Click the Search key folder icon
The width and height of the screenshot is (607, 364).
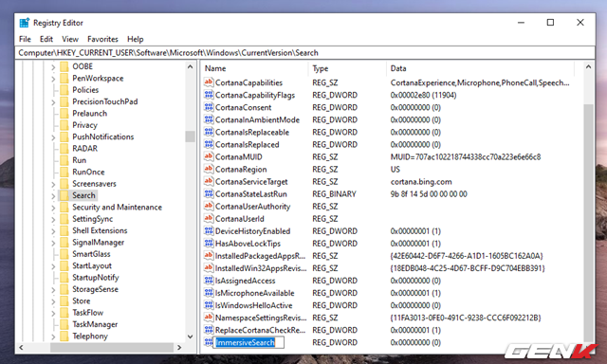click(x=64, y=195)
